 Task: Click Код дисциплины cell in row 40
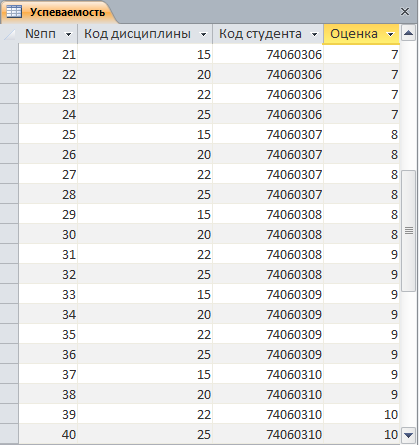[145, 434]
